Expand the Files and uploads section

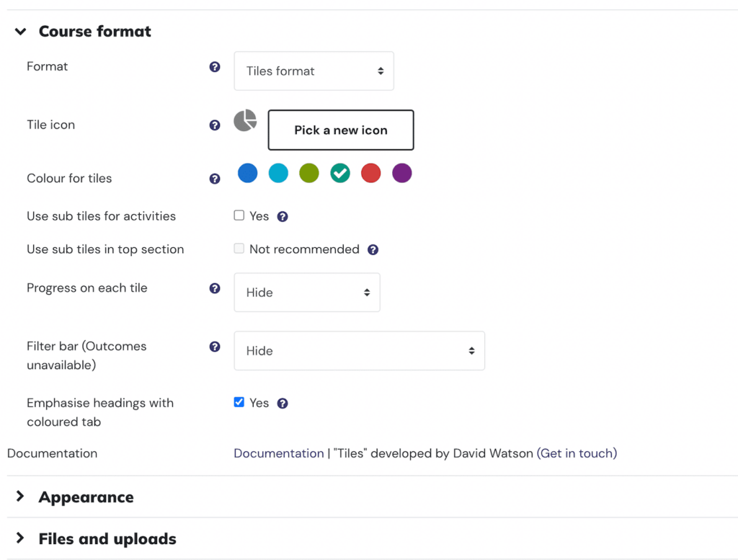(107, 539)
